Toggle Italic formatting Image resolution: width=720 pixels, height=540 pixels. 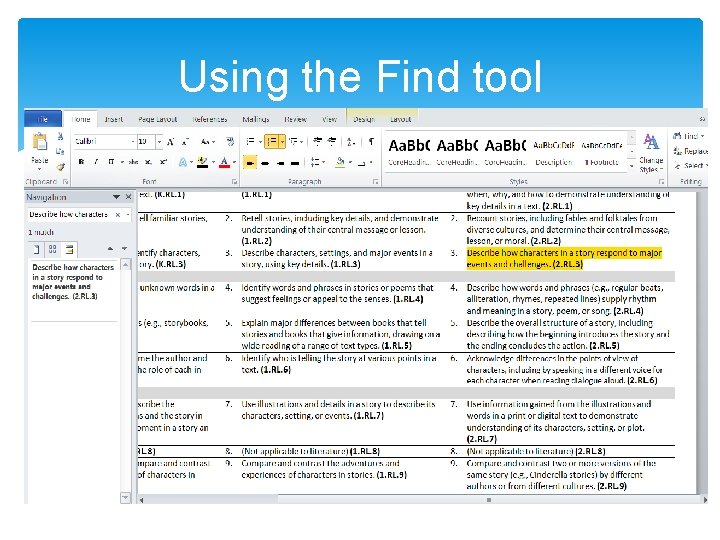pos(96,162)
